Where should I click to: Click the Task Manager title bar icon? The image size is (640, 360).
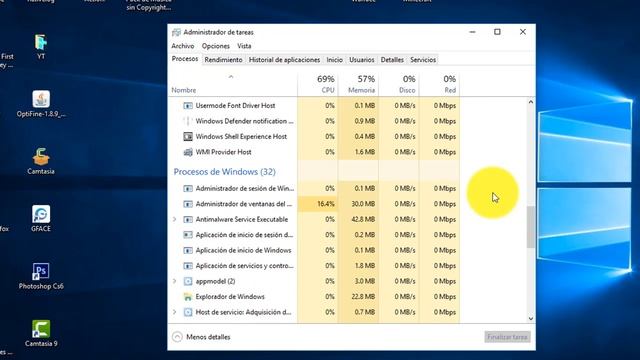pyautogui.click(x=176, y=32)
